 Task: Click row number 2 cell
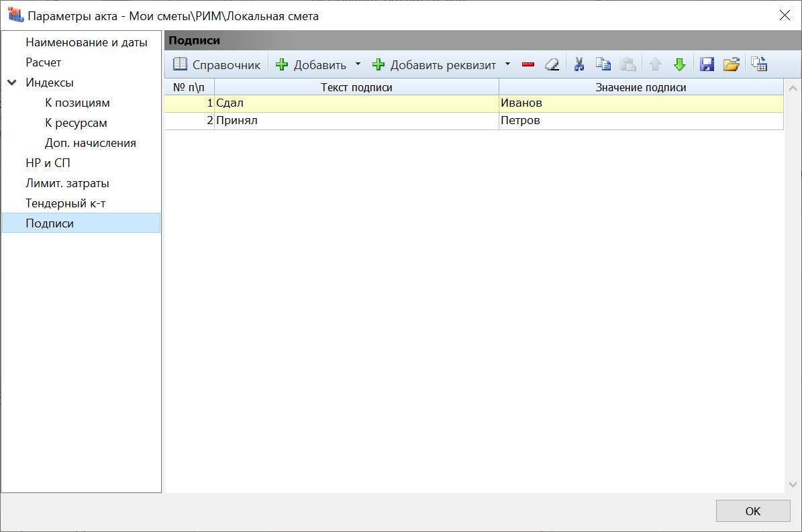click(x=189, y=121)
